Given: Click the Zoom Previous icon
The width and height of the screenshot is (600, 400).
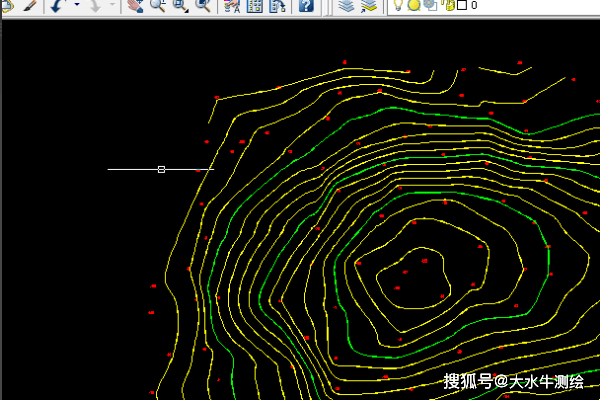Looking at the screenshot, I should tap(203, 6).
